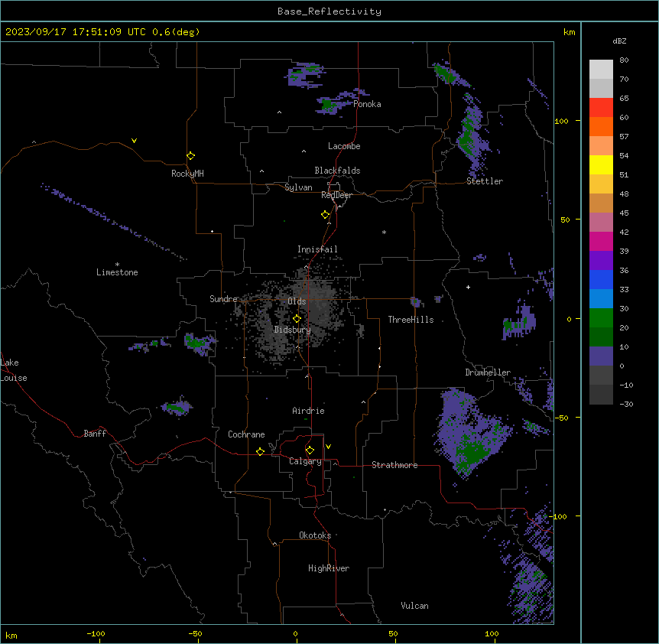659x644 pixels.
Task: Click the 80 value in dBZ legend
Action: (624, 60)
